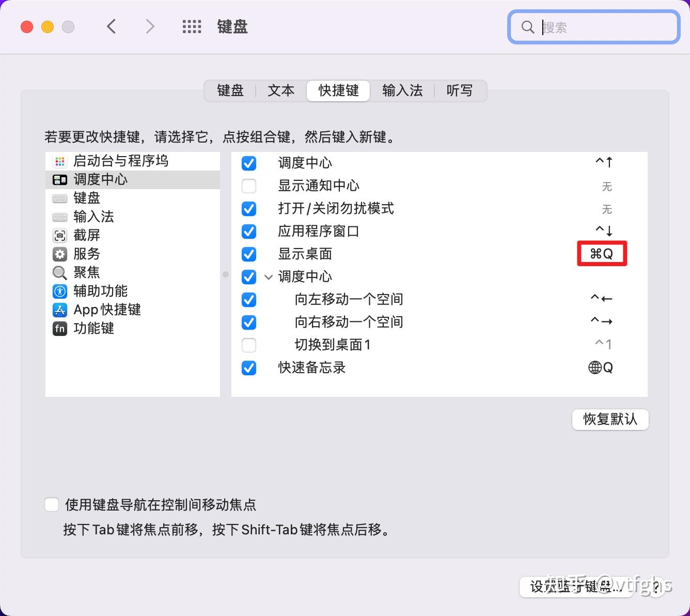Click the keyboard icon next to 键盘 in the sidebar
The width and height of the screenshot is (690, 616).
point(60,198)
